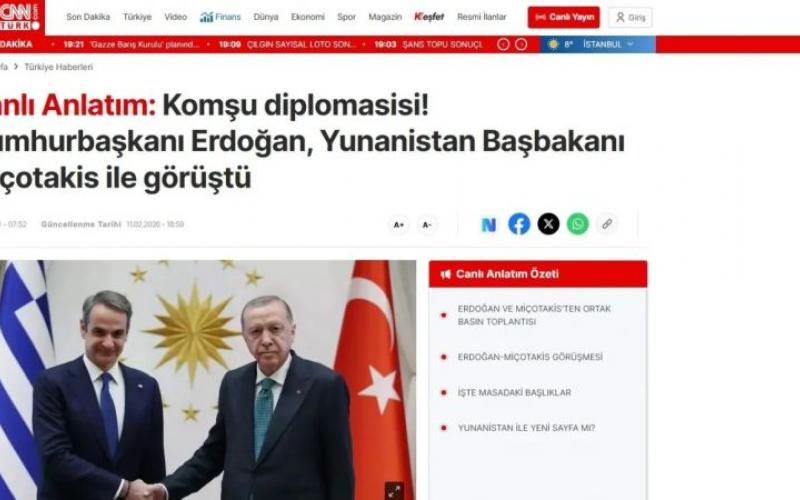Click the blue N share icon
800x500 pixels.
click(x=489, y=224)
